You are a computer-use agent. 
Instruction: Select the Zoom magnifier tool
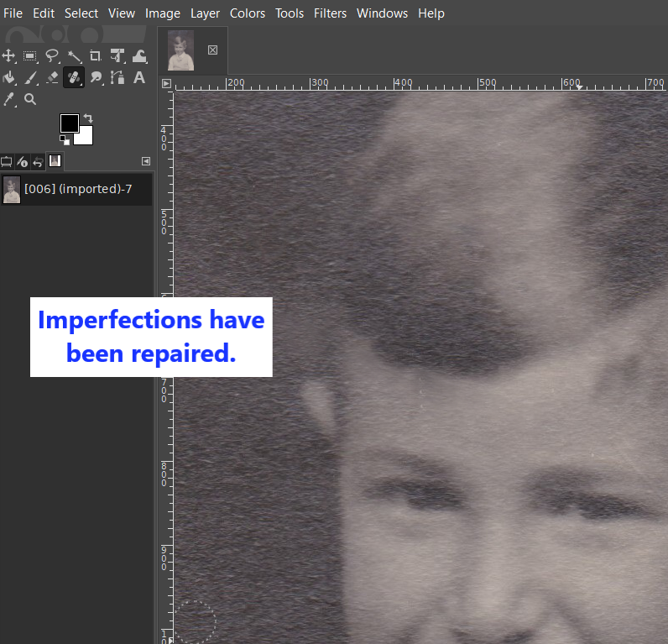coord(30,99)
